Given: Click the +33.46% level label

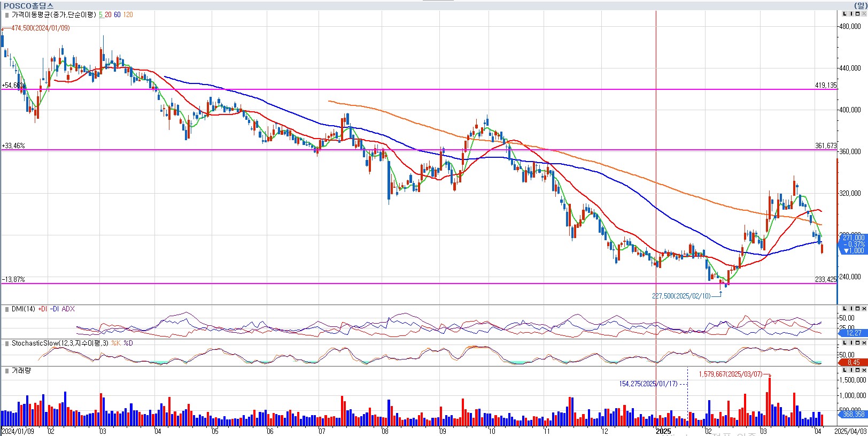Looking at the screenshot, I should pos(13,146).
